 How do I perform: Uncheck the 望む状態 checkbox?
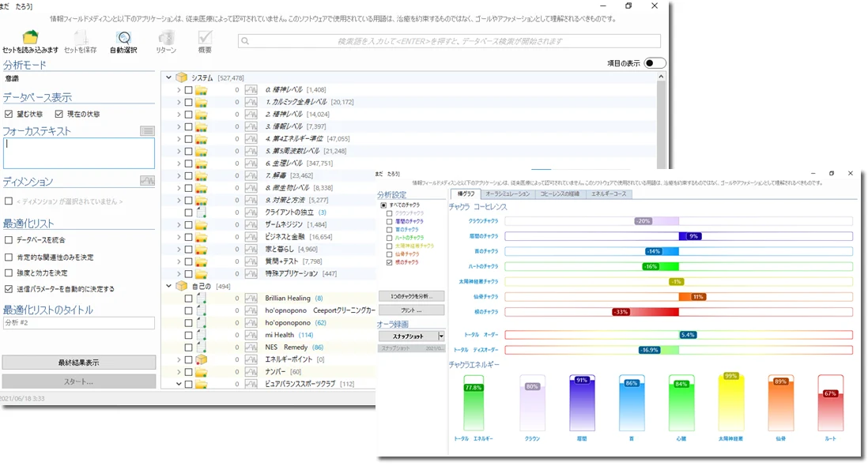point(9,114)
